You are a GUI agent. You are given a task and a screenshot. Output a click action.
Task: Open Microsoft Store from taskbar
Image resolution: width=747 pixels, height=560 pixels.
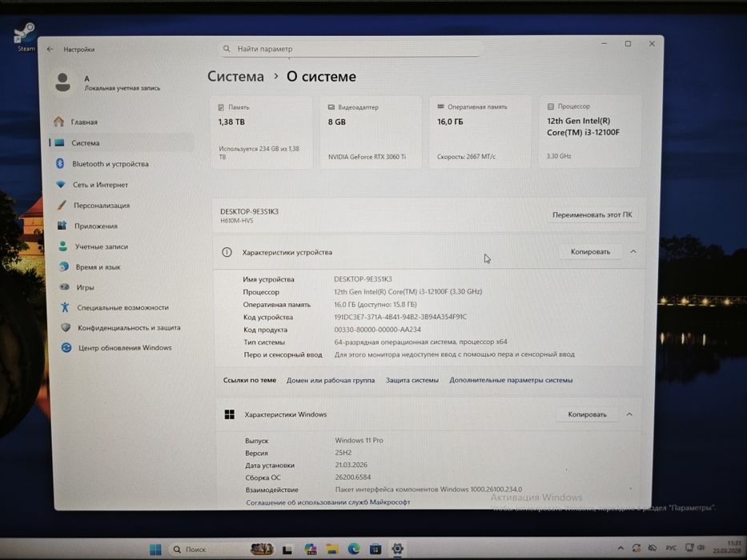pyautogui.click(x=376, y=549)
